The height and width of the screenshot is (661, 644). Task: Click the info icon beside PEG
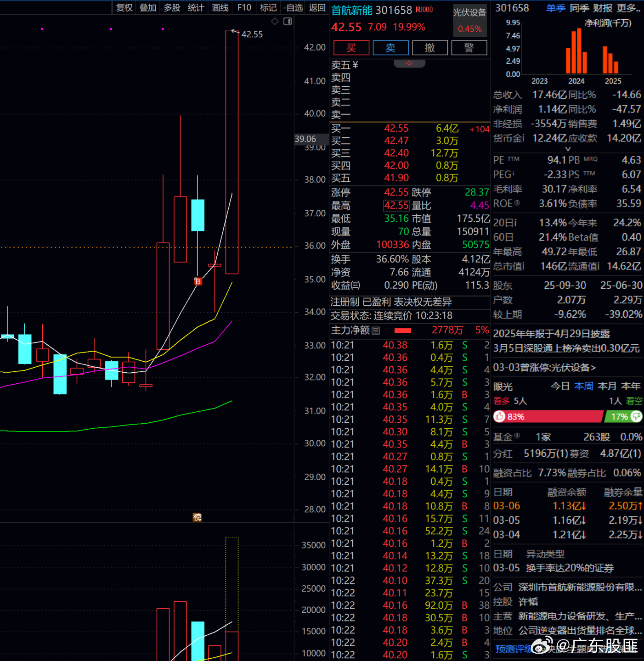[x=513, y=173]
